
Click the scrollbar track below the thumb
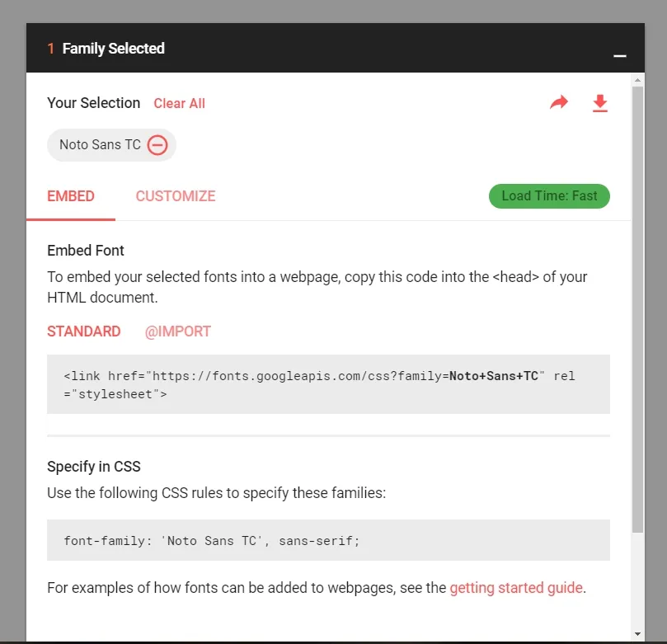point(637,581)
